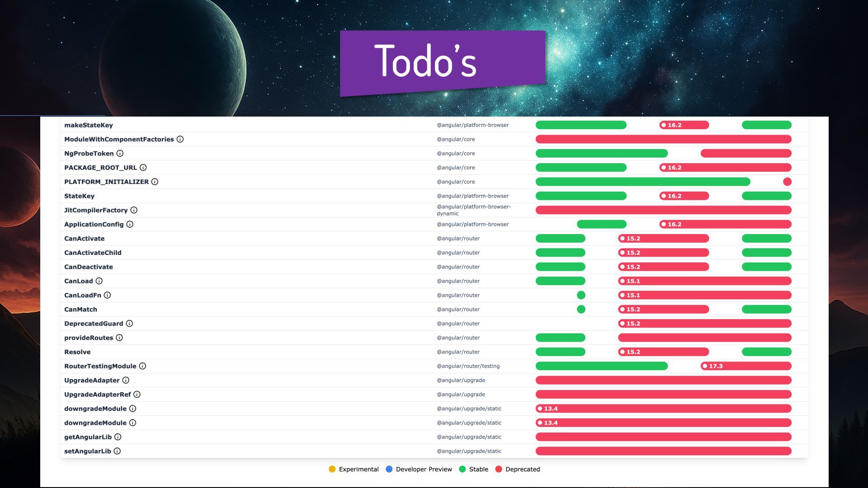Image resolution: width=868 pixels, height=488 pixels.
Task: Click info icon next to CanLoadFn
Action: click(107, 296)
